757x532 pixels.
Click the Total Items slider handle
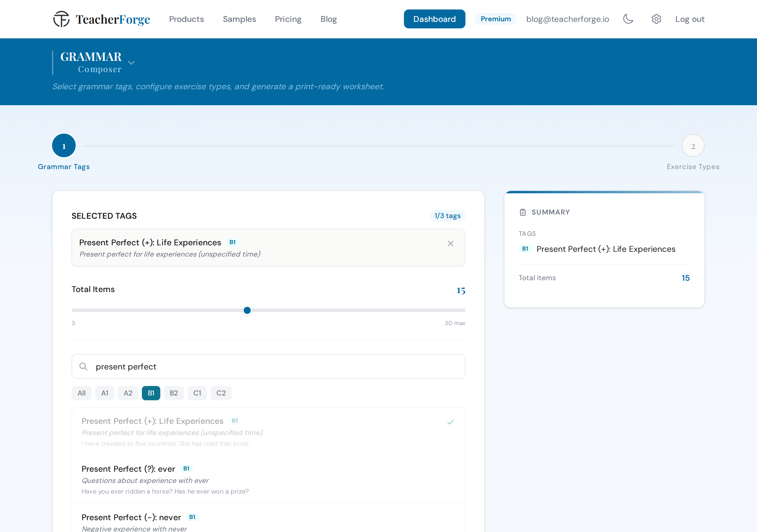[247, 310]
